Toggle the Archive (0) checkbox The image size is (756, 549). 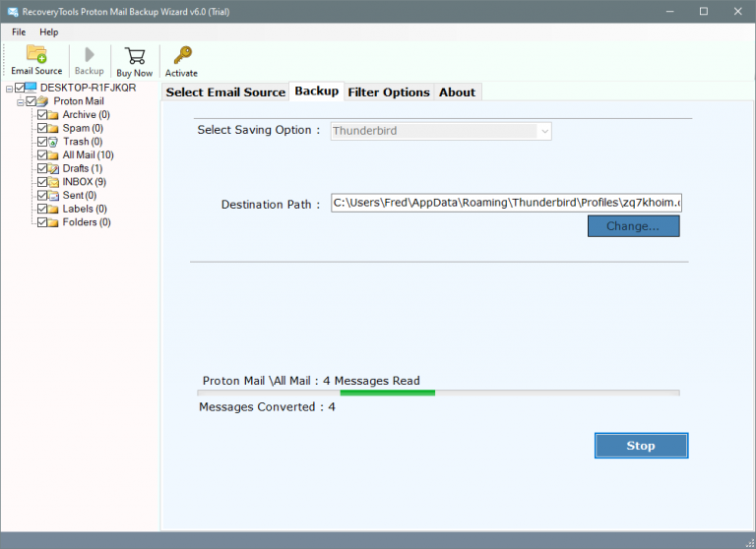pos(42,115)
